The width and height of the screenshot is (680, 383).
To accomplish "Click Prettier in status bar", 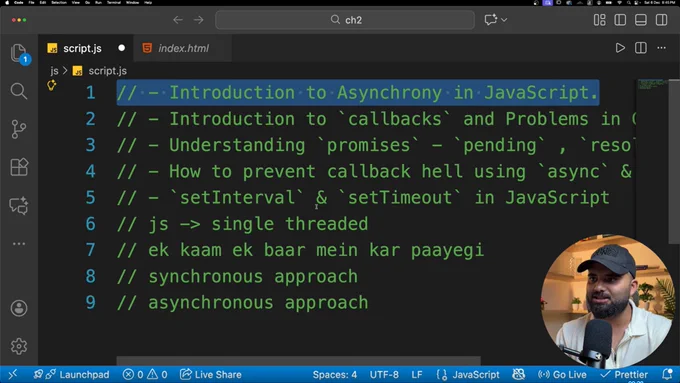I will (624, 374).
